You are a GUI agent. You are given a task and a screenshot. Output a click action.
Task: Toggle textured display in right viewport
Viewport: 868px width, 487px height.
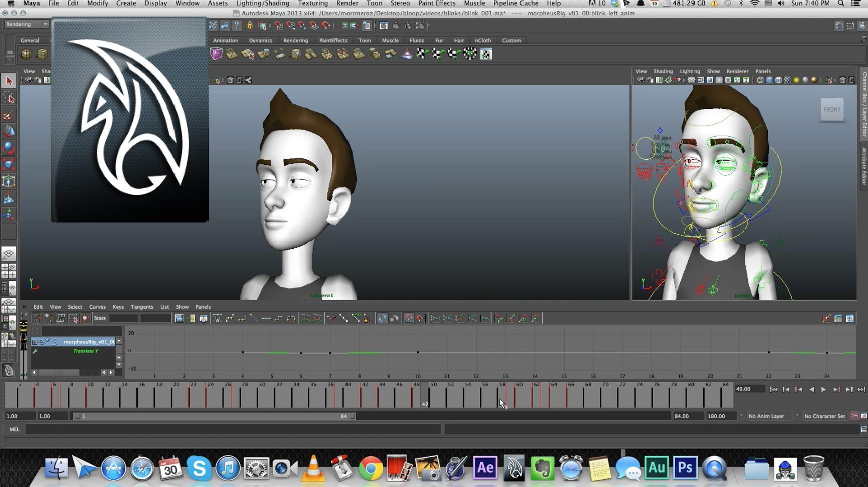(787, 80)
